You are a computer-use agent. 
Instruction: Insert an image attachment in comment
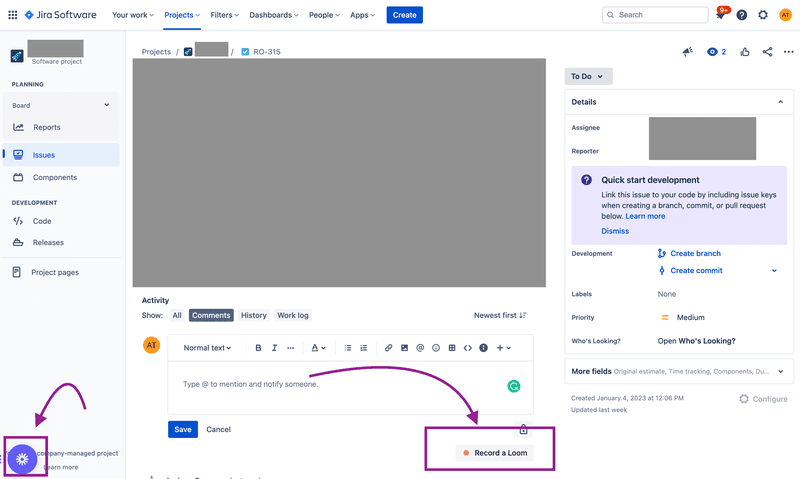coord(404,348)
